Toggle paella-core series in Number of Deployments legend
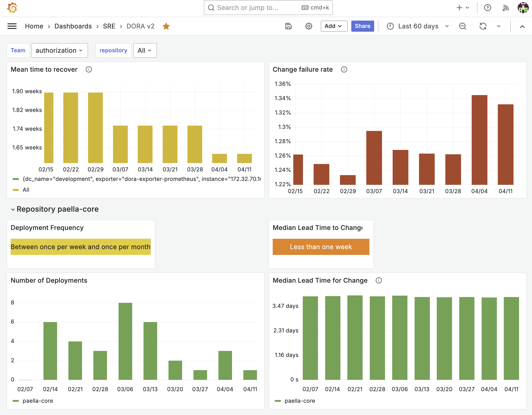The height and width of the screenshot is (415, 532). click(37, 401)
